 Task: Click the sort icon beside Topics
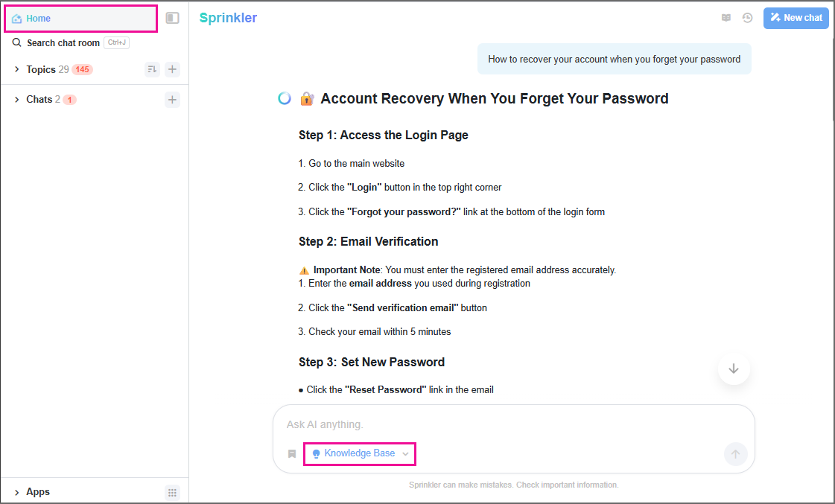152,69
